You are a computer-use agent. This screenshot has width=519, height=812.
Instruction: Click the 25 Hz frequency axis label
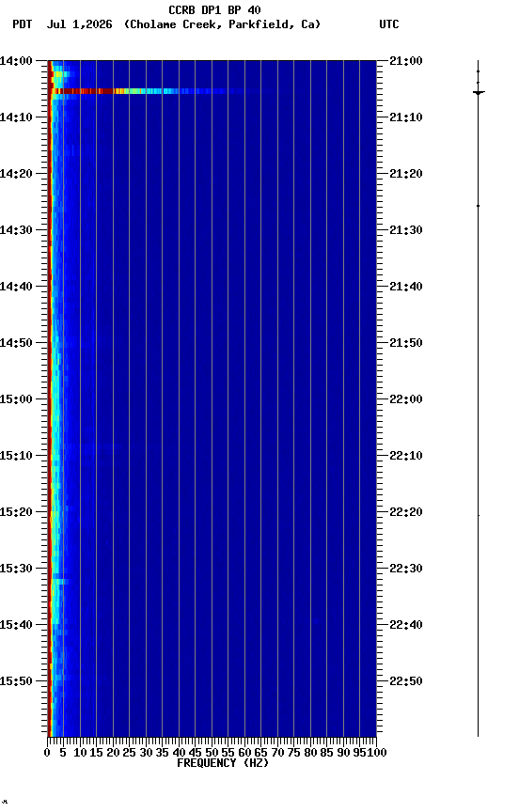pos(129,753)
